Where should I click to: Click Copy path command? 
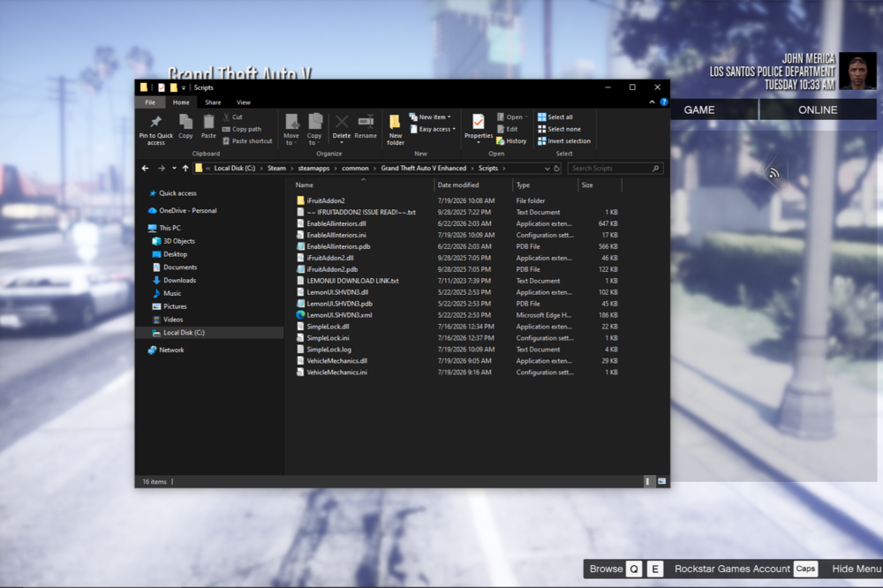(x=242, y=129)
